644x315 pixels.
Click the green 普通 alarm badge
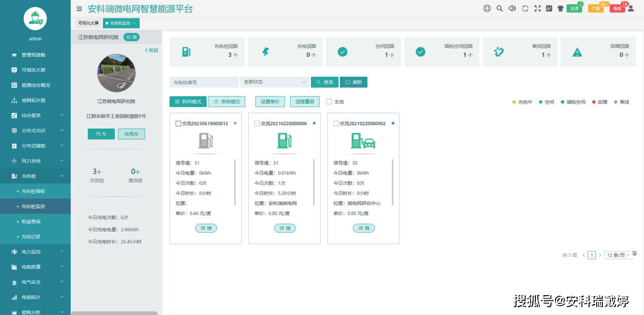click(574, 8)
